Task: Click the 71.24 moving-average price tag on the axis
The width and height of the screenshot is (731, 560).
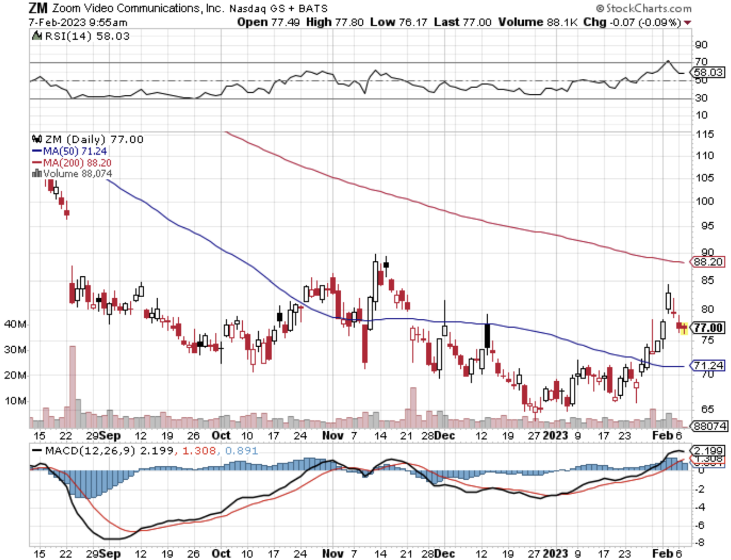Action: pyautogui.click(x=708, y=365)
